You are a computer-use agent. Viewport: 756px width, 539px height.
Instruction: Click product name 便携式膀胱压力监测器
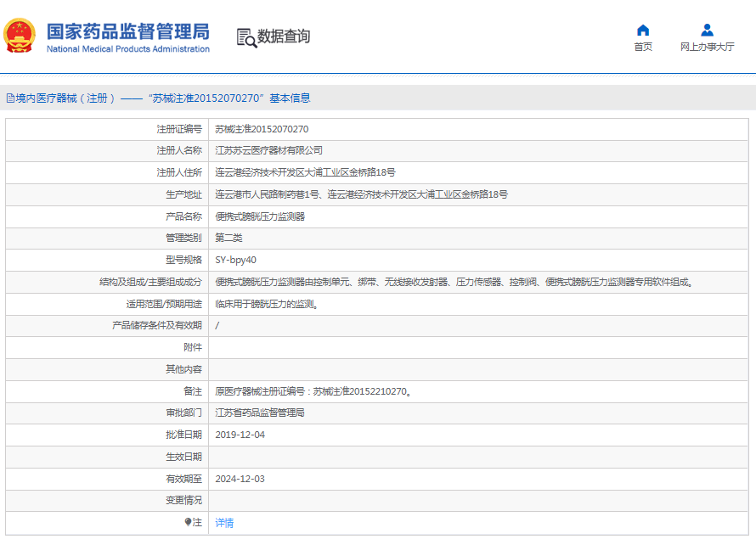coord(260,216)
